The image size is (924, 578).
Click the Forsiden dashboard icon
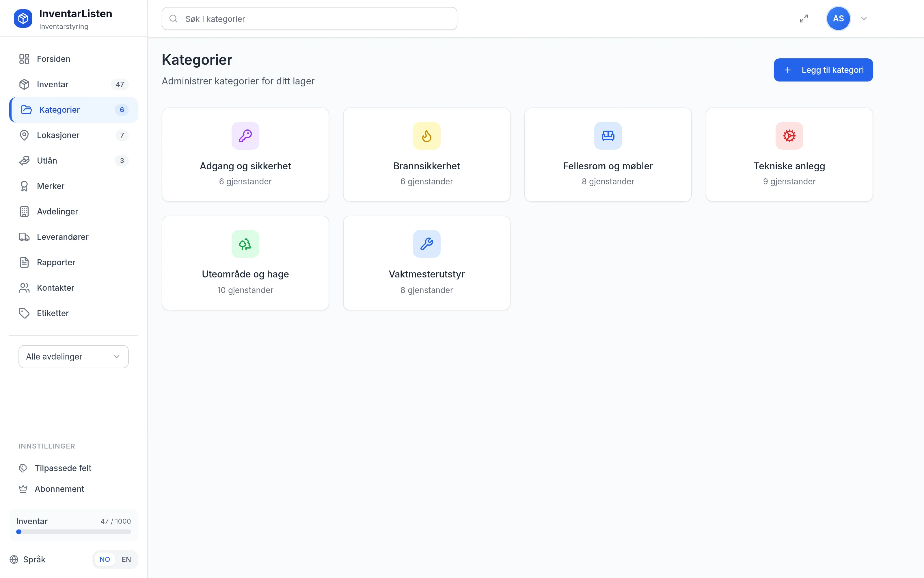(x=24, y=59)
